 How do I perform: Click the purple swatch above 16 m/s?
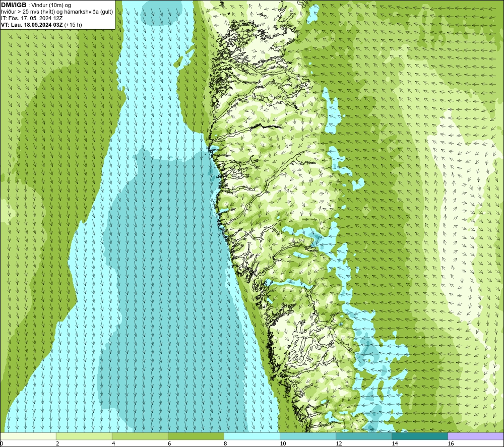[x=476, y=436]
